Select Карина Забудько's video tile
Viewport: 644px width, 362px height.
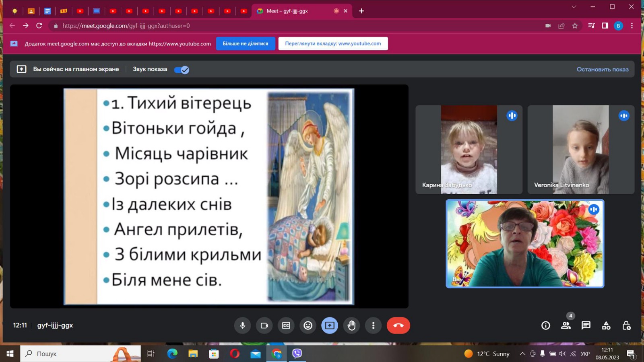[x=469, y=150]
